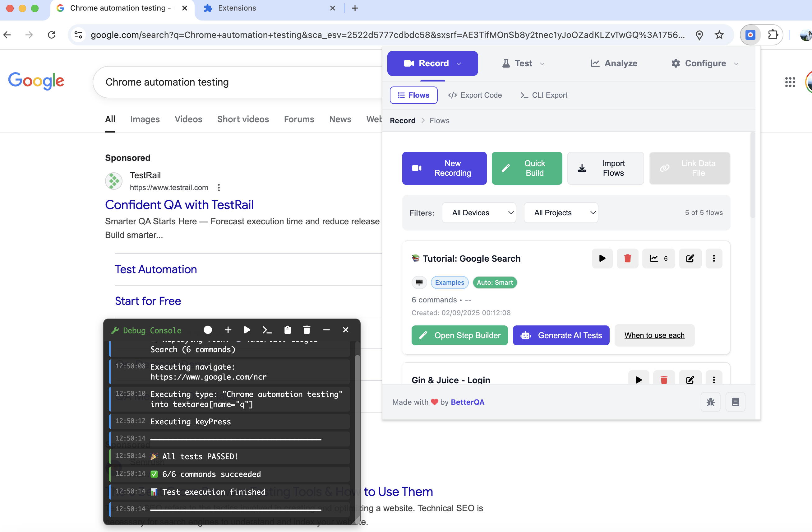Edit the Tutorial: Google Search flow
This screenshot has height=532, width=812.
tap(690, 259)
